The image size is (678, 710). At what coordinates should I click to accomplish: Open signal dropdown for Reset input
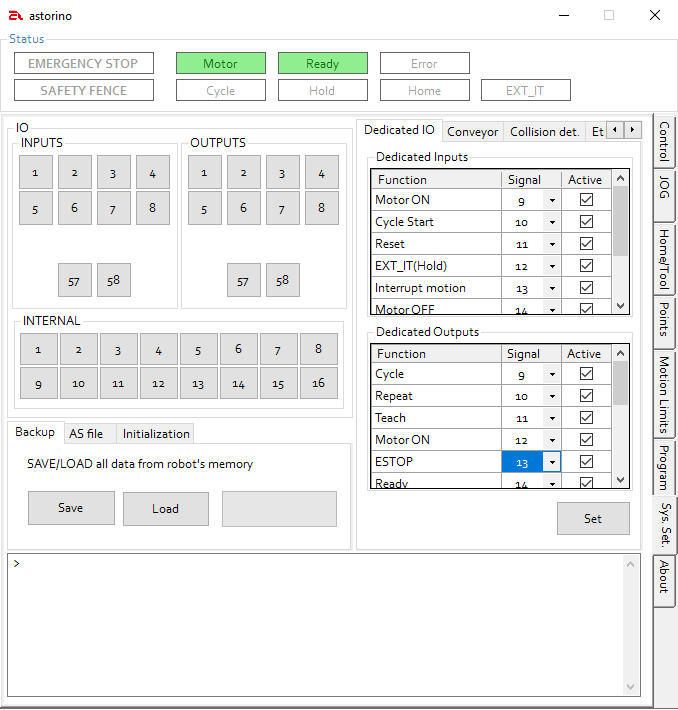click(552, 244)
